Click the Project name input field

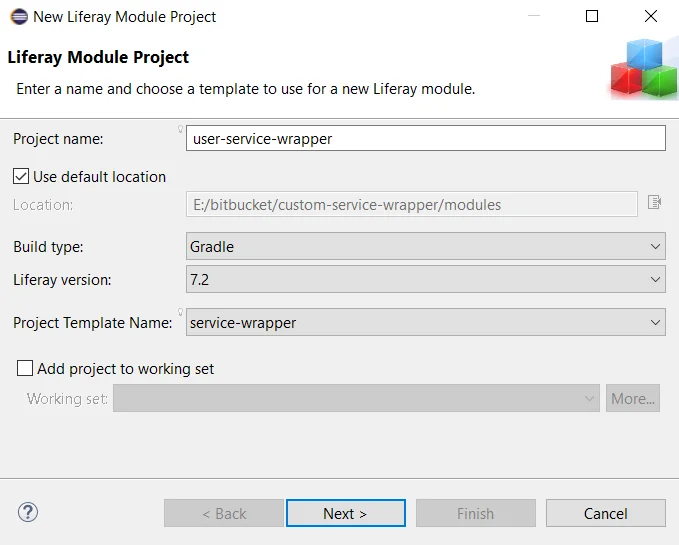point(426,139)
